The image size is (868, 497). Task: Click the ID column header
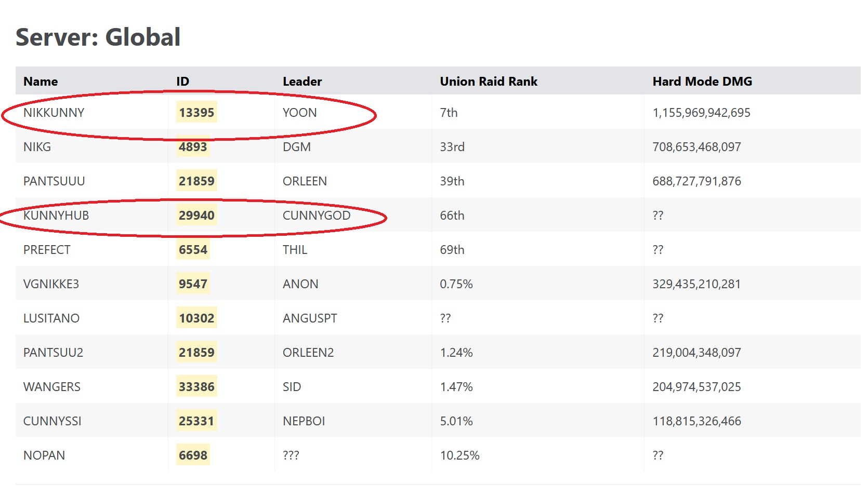[x=182, y=82]
